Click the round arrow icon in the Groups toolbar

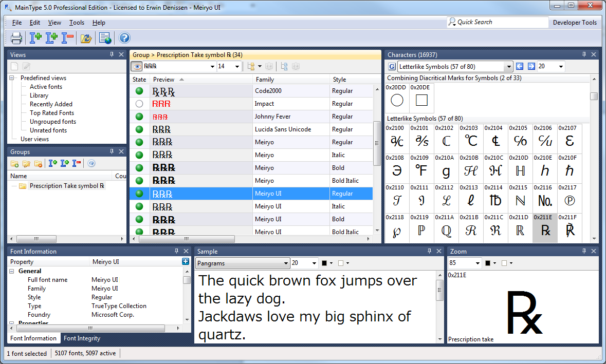(x=91, y=163)
